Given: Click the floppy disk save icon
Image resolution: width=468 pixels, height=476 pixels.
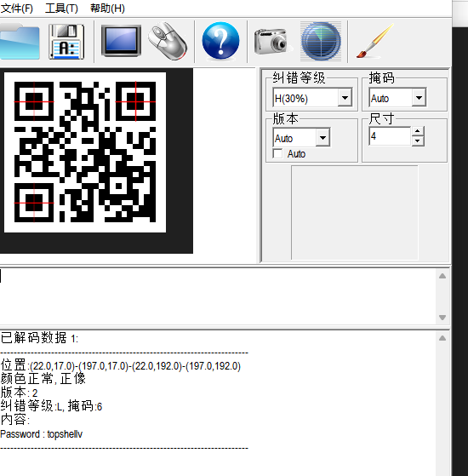Looking at the screenshot, I should tap(66, 42).
